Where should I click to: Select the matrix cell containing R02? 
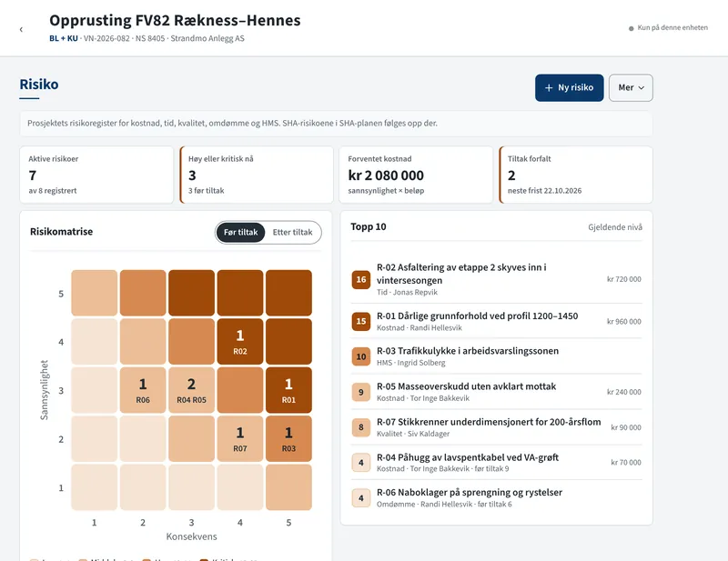(240, 342)
